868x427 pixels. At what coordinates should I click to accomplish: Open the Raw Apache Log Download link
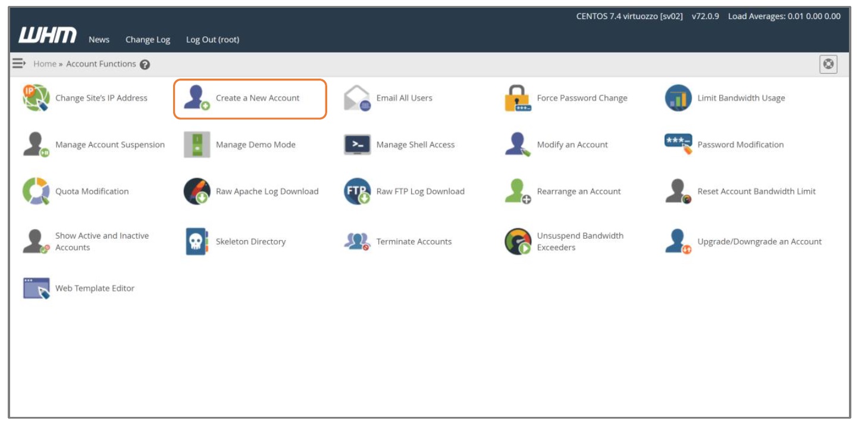point(267,192)
